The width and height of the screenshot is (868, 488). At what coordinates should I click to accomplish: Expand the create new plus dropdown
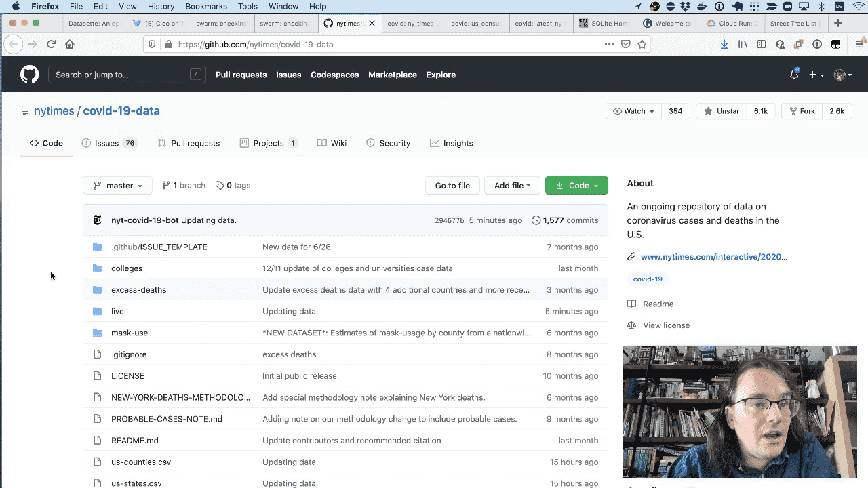point(816,75)
